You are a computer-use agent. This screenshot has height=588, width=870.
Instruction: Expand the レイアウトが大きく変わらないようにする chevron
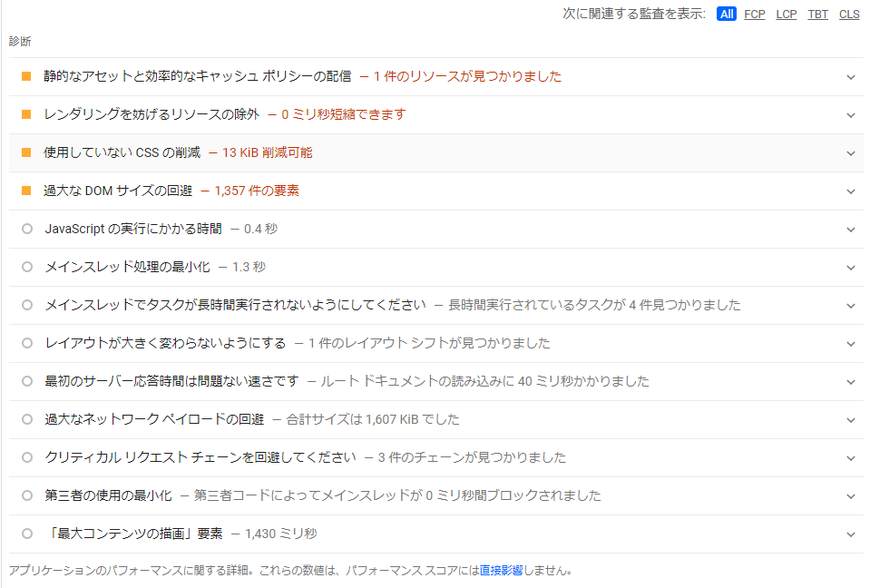pos(851,344)
